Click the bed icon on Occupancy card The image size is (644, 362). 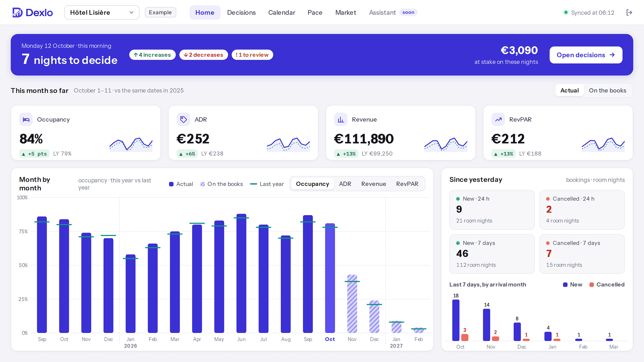(x=26, y=119)
